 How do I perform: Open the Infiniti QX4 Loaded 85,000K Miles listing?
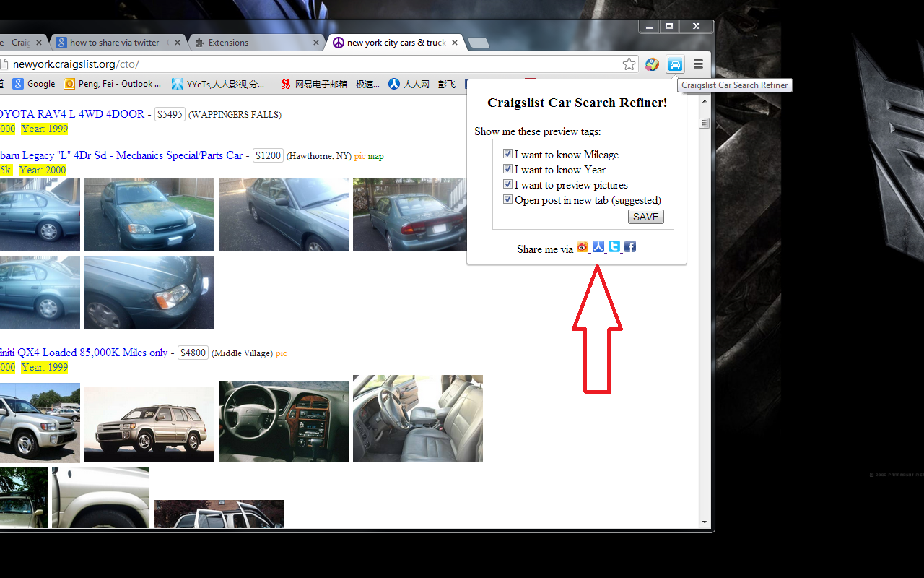coord(84,353)
